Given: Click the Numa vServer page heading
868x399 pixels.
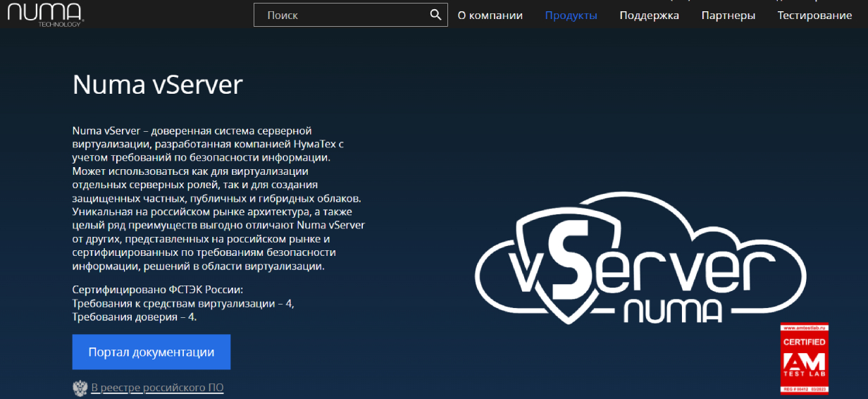Looking at the screenshot, I should (157, 85).
